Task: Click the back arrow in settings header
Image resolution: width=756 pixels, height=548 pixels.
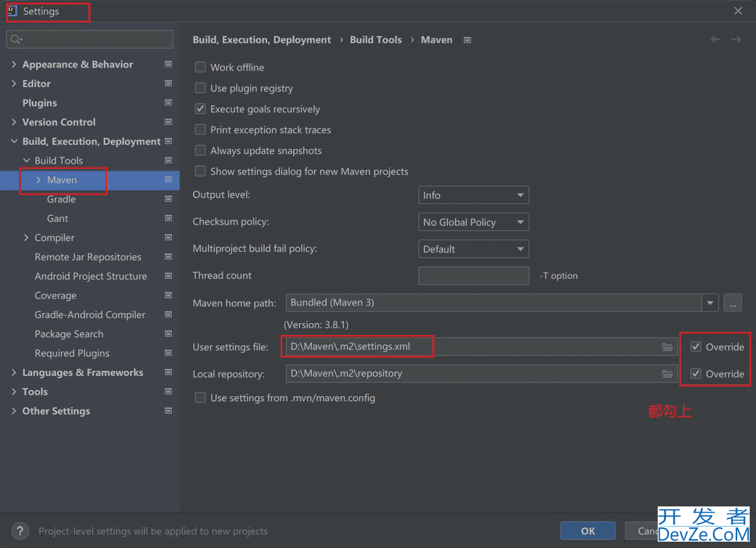Action: point(716,40)
